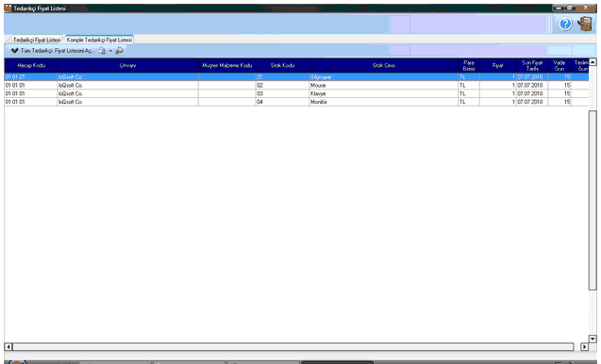Click the Fiyat column header
The image size is (601, 364).
tap(497, 65)
